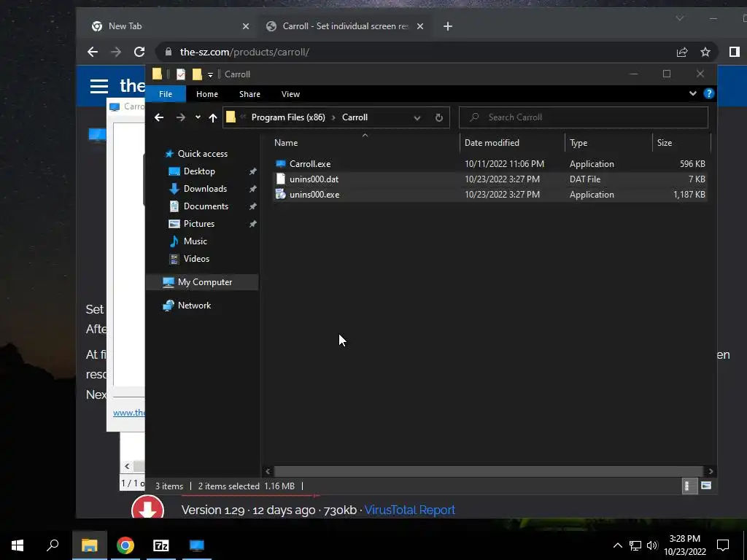Open Explorer help icon
747x560 pixels.
709,93
